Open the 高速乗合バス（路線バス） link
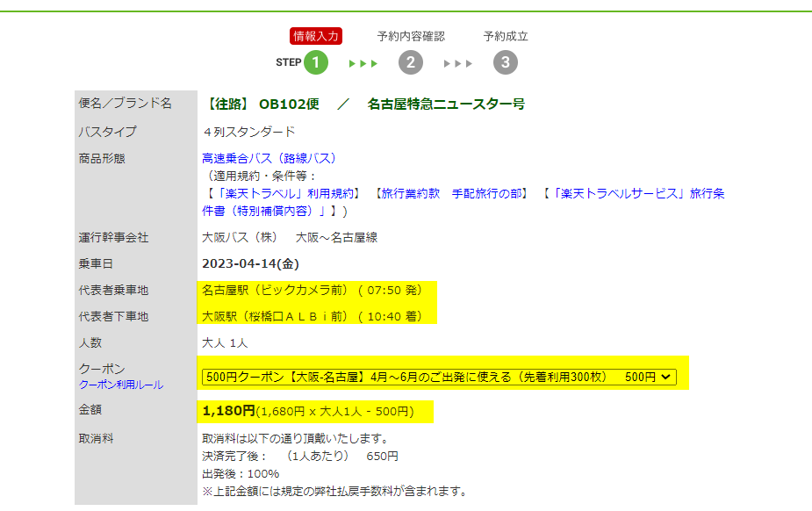The height and width of the screenshot is (511, 812). (269, 158)
